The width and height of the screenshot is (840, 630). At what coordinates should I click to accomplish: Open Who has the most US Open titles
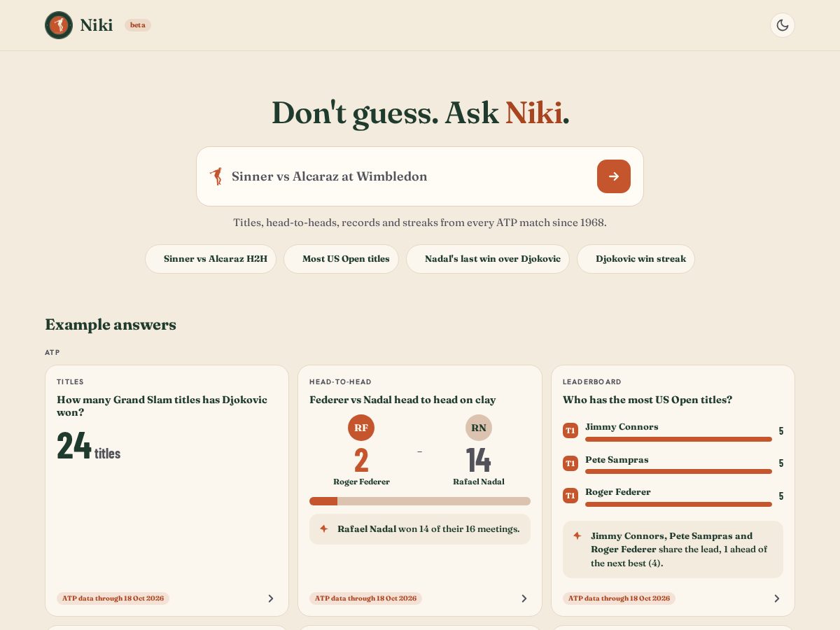(647, 400)
